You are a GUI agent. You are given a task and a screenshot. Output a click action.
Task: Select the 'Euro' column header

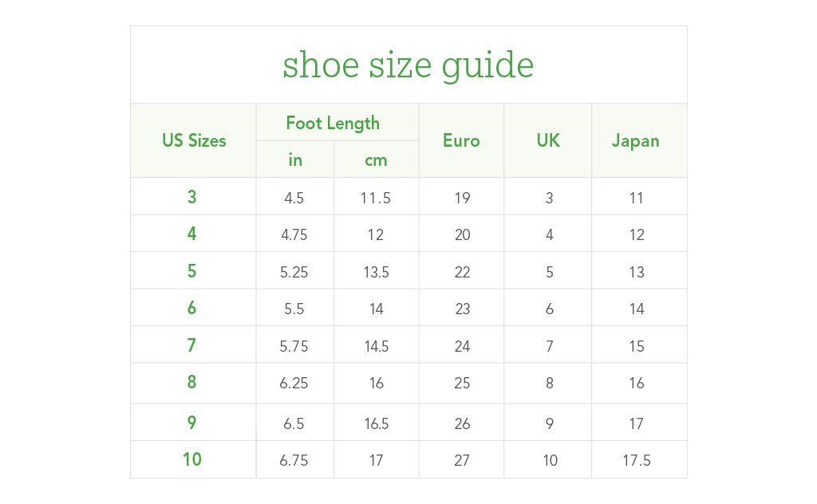(461, 140)
